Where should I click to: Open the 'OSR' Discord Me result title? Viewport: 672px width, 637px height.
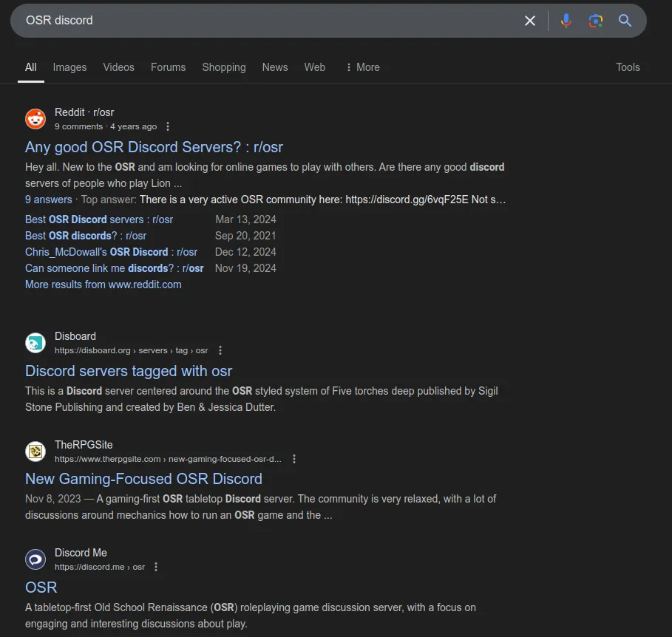pos(41,587)
